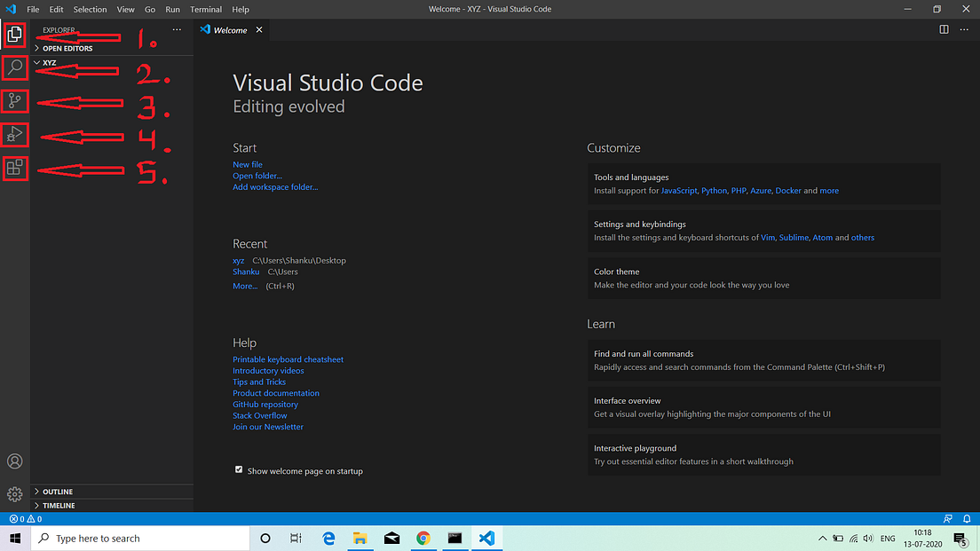Open the Search view icon

[x=15, y=67]
